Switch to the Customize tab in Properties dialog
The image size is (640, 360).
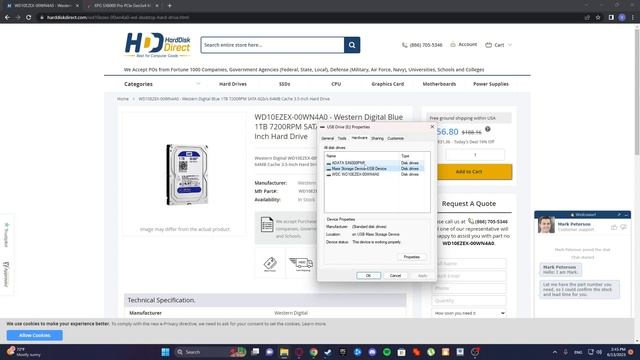point(396,138)
